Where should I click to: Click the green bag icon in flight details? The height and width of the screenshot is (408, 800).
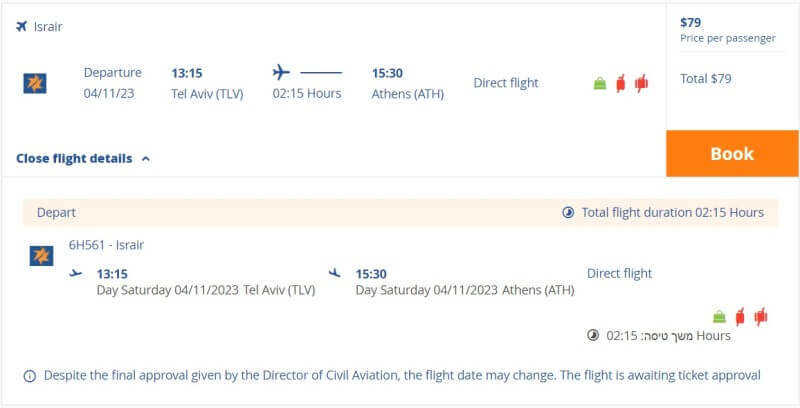(719, 317)
